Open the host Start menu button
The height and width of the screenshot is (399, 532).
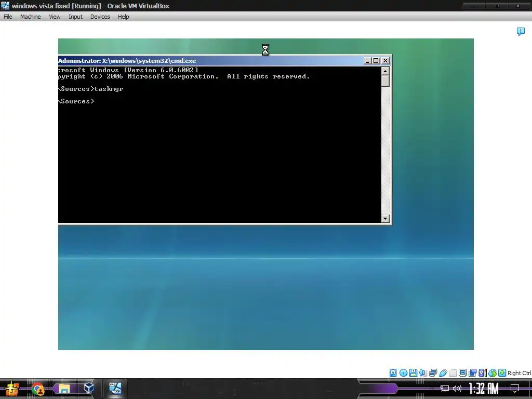click(x=12, y=389)
